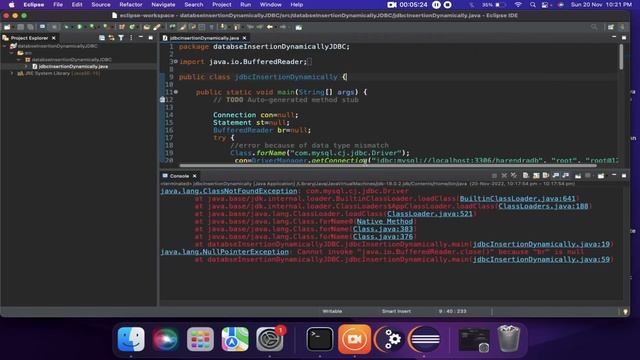Toggle Show Console on Standard Out change
Viewport: 640px width, 360px height.
point(556,176)
